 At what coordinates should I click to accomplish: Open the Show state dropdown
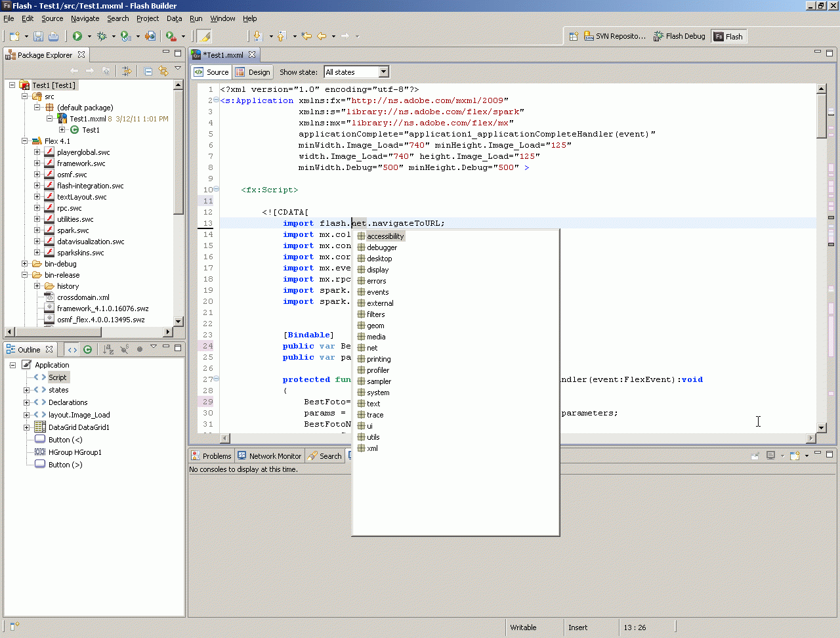383,72
